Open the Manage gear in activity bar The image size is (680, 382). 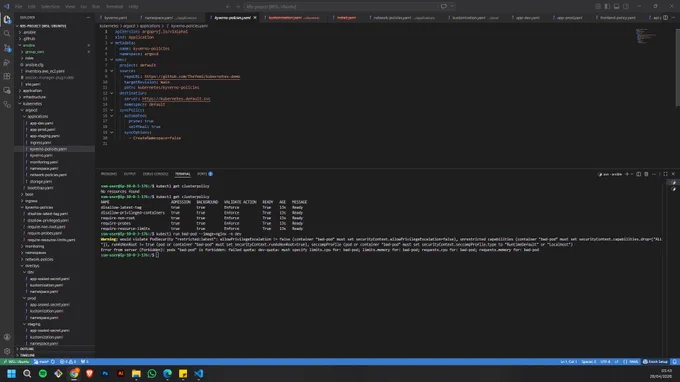coord(7,351)
